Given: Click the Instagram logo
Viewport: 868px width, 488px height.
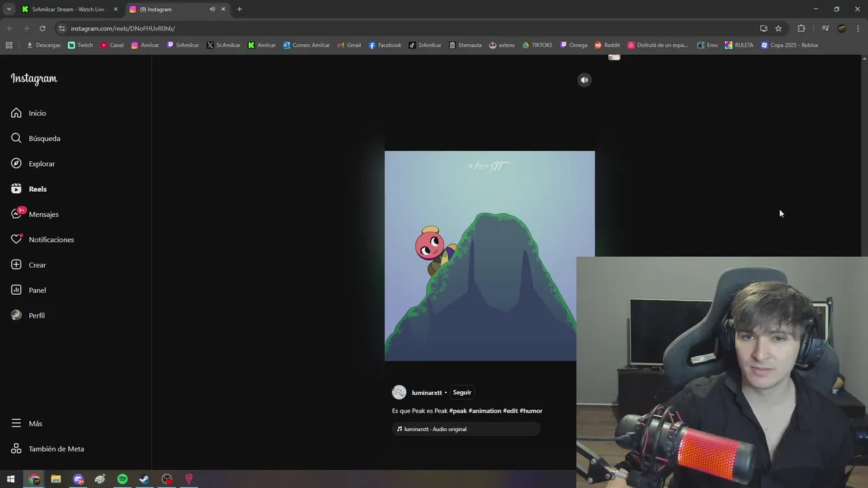Looking at the screenshot, I should (34, 79).
